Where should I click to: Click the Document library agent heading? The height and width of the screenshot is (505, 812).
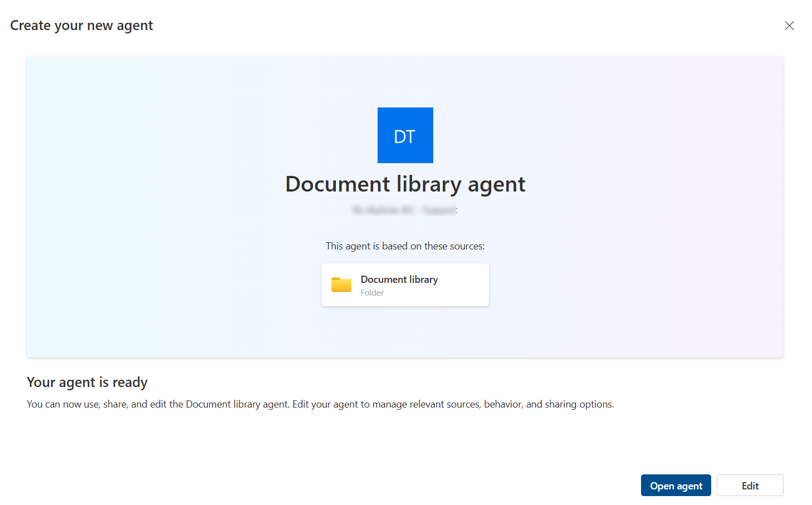click(405, 184)
